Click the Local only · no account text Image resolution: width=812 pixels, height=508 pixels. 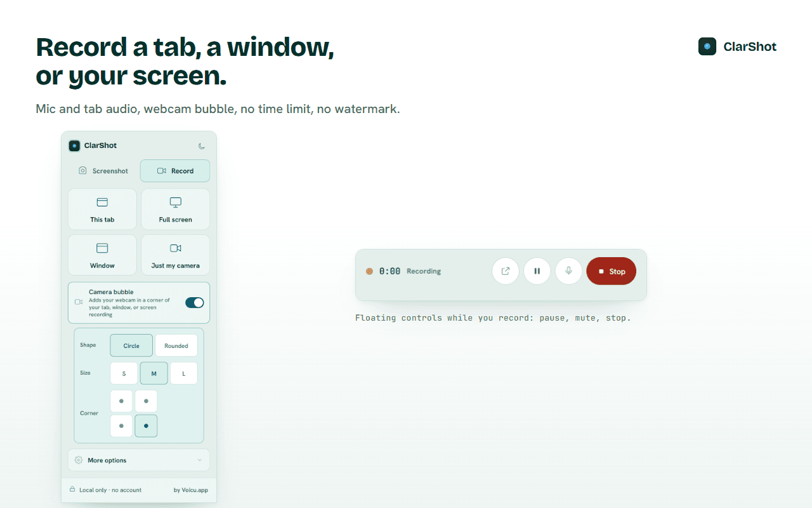110,490
